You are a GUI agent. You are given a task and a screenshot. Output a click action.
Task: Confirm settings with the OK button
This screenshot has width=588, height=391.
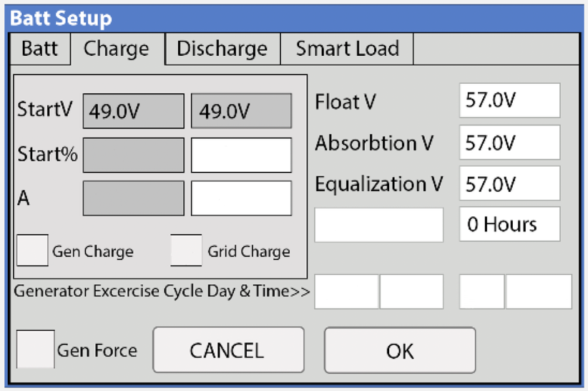pos(400,350)
